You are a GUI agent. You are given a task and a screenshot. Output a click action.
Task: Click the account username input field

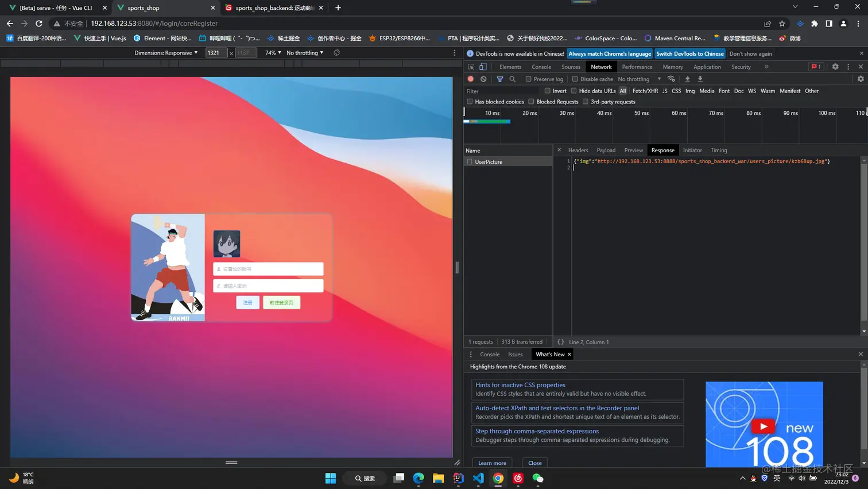pos(268,269)
